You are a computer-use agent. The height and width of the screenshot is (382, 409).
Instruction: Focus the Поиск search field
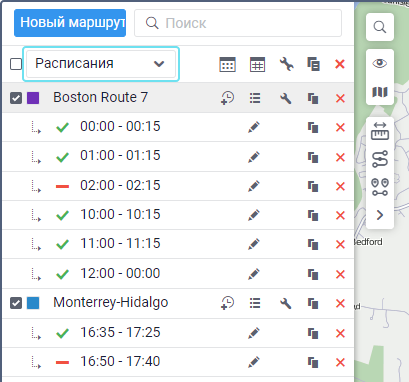click(x=238, y=23)
